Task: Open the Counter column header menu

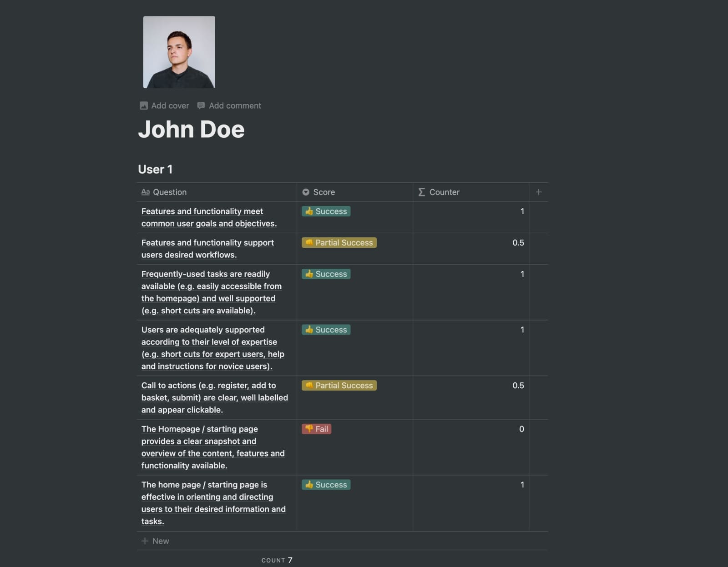Action: (x=471, y=192)
